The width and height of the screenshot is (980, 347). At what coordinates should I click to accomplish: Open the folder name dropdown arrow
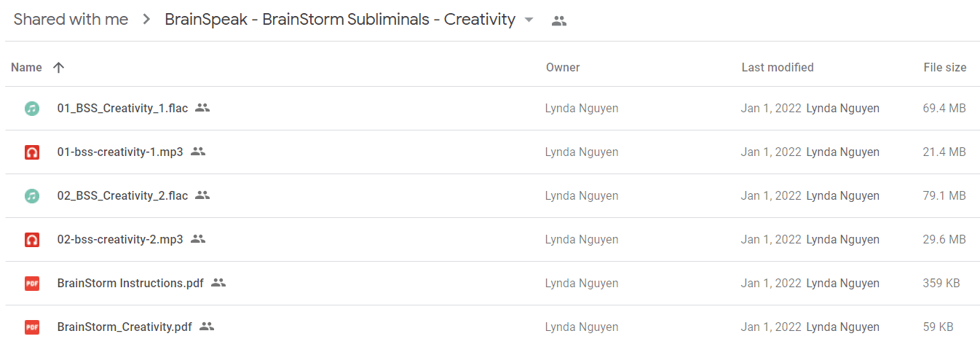(x=529, y=20)
